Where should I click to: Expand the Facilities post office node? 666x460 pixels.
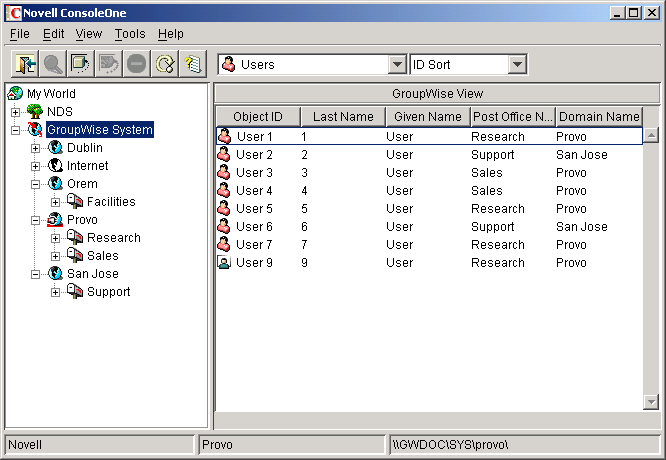pos(55,202)
